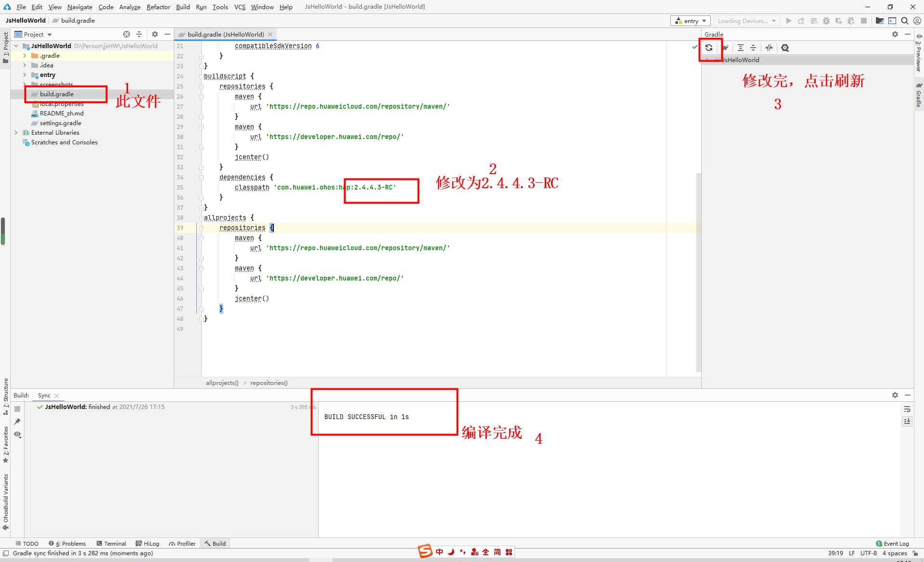The height and width of the screenshot is (562, 924).
Task: Click allprojects{} breadcrumb
Action: (x=222, y=383)
